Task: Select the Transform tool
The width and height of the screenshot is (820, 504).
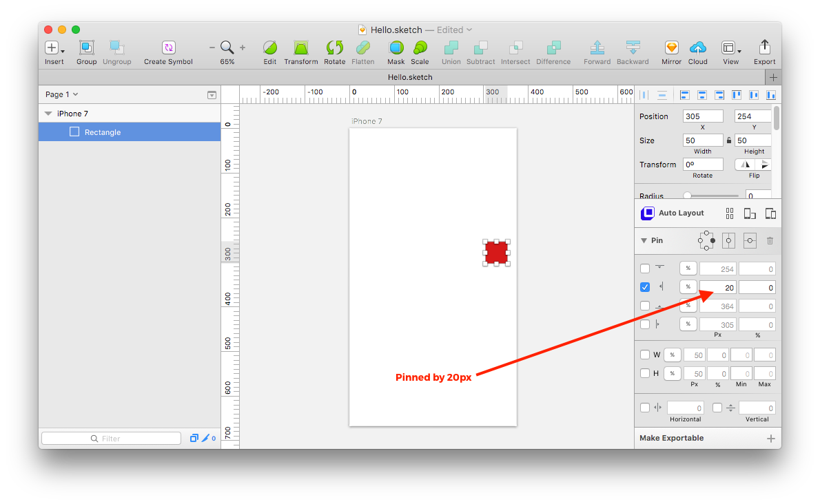Action: click(x=300, y=48)
